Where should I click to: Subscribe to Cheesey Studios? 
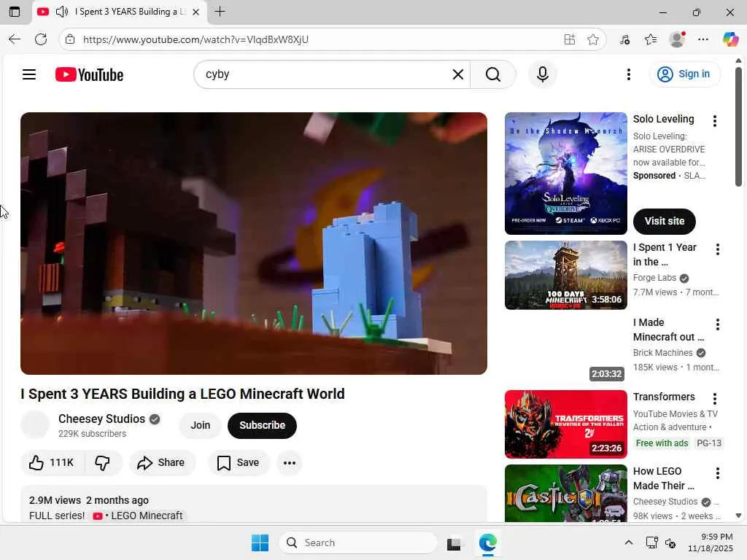(x=262, y=425)
